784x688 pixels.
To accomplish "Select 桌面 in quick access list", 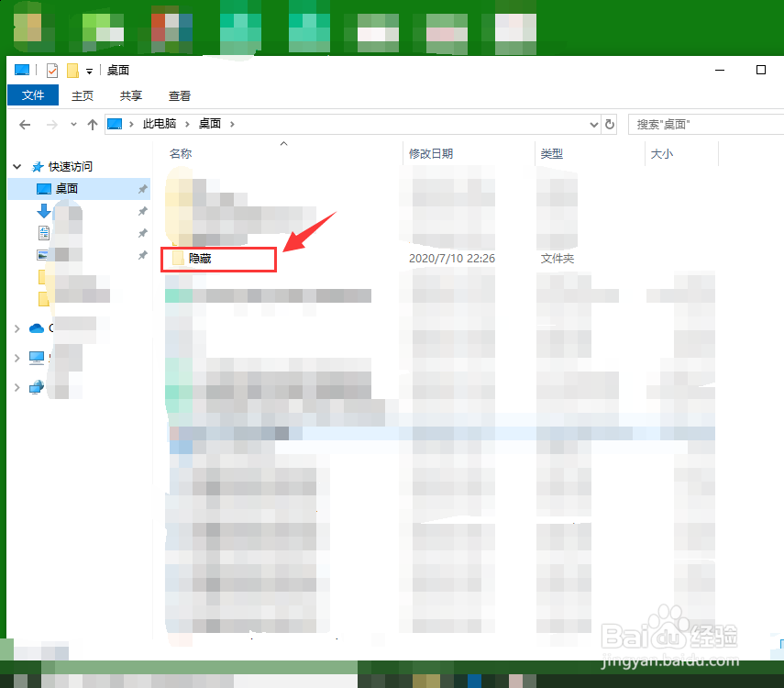I will pyautogui.click(x=67, y=189).
